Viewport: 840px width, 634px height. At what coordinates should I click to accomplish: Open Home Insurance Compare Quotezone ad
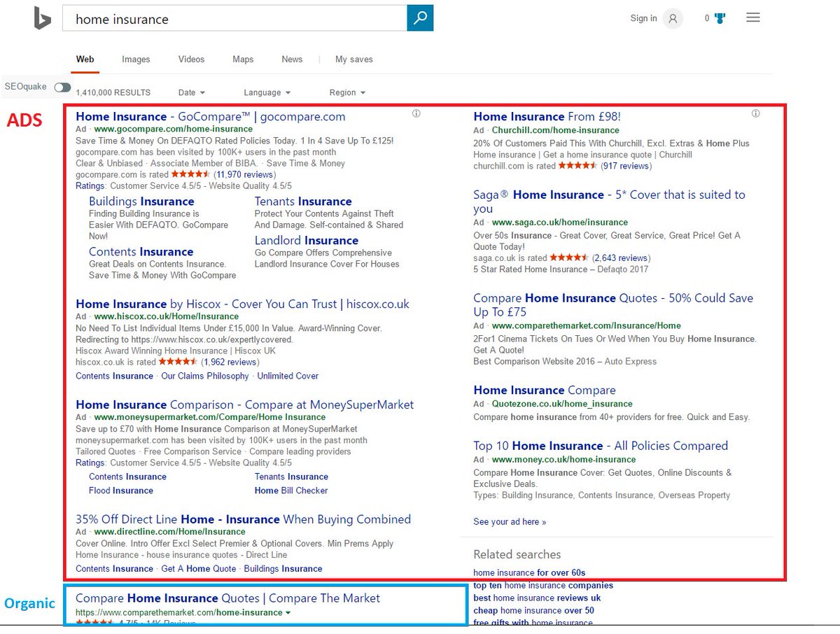tap(545, 390)
